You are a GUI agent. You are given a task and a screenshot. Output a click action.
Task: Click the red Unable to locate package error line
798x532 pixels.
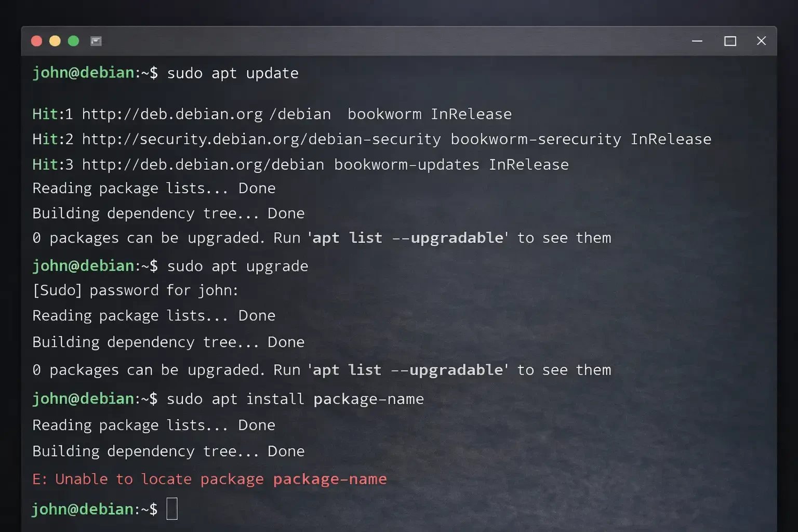(x=208, y=478)
